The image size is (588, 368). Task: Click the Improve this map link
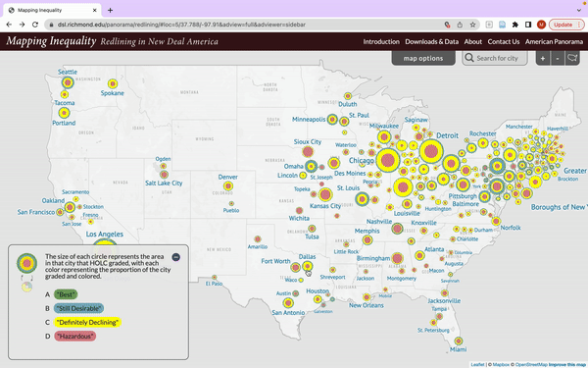[567, 365]
